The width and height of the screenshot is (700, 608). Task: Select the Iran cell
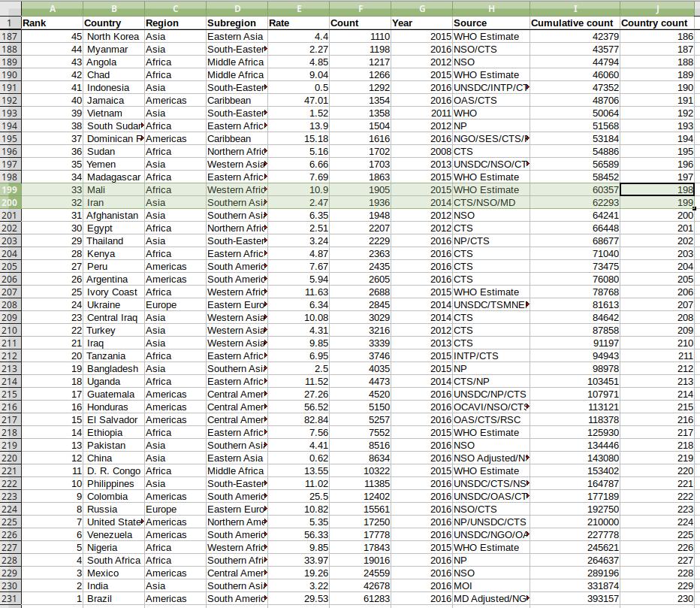[x=114, y=203]
